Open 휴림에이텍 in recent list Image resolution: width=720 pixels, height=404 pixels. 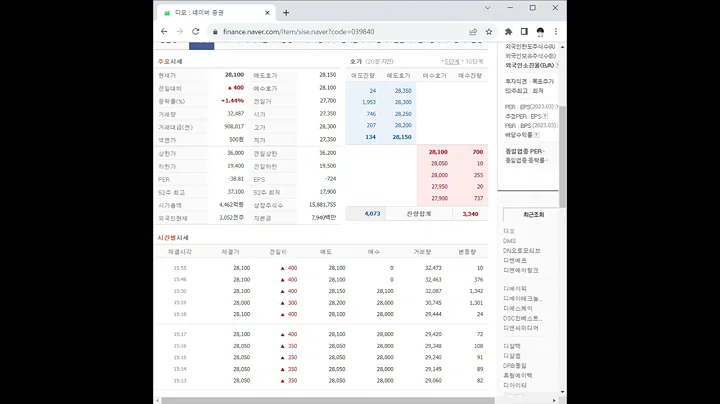[518, 376]
